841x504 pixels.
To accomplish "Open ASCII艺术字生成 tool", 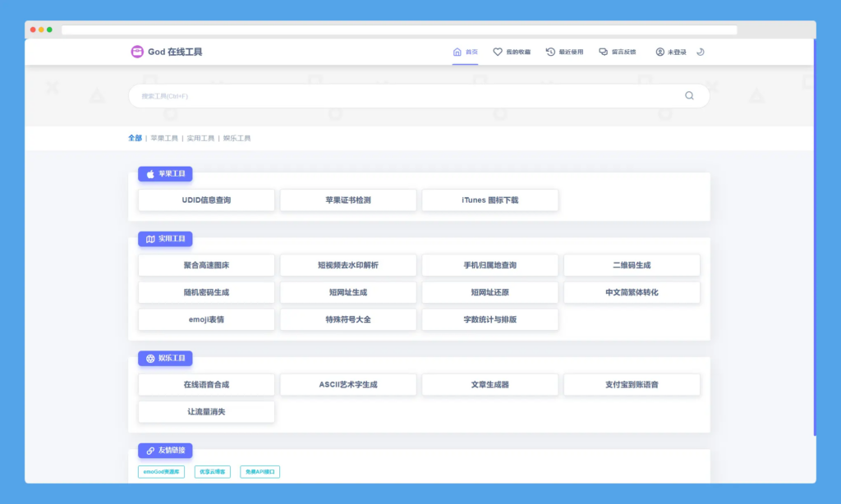I will (x=348, y=385).
